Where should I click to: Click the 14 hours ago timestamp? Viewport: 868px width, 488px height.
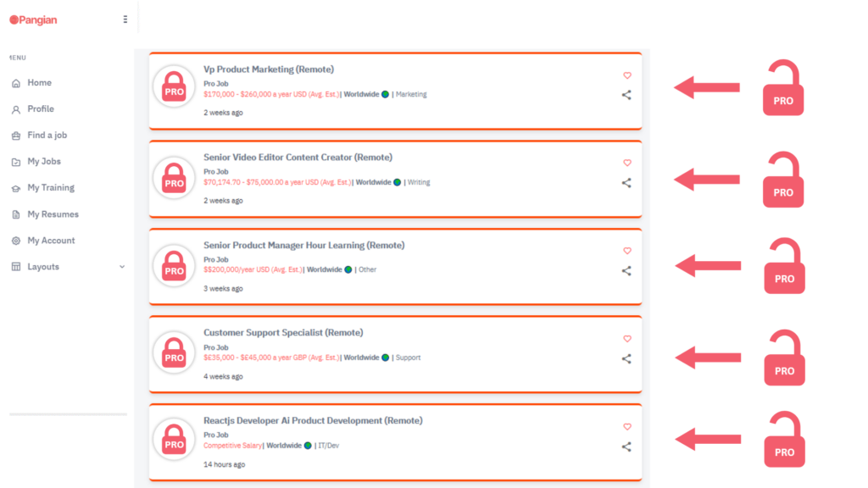click(x=224, y=464)
